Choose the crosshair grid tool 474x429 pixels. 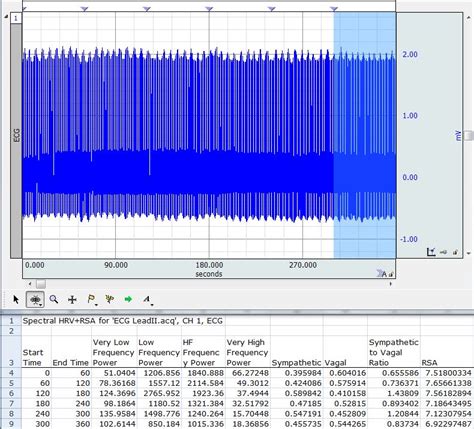[72, 299]
